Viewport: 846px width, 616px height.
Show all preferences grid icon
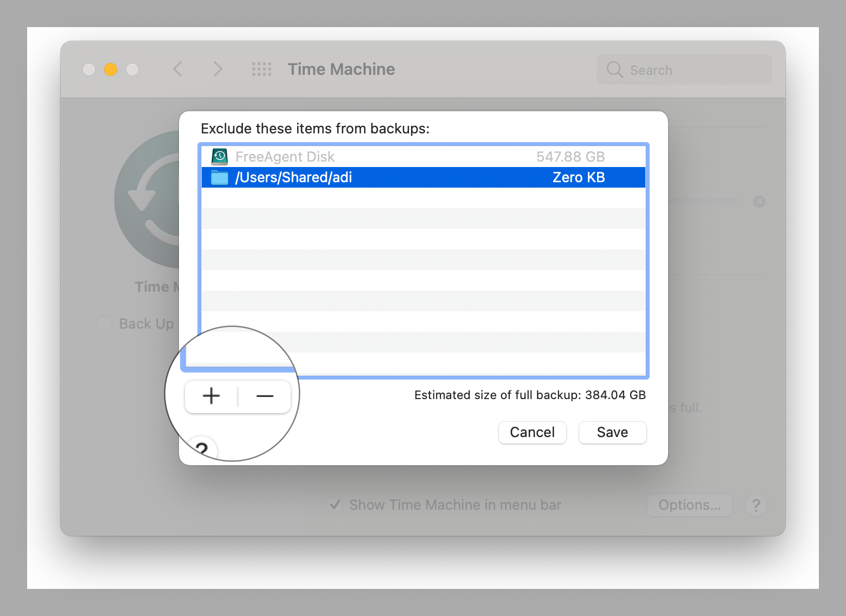click(x=261, y=69)
